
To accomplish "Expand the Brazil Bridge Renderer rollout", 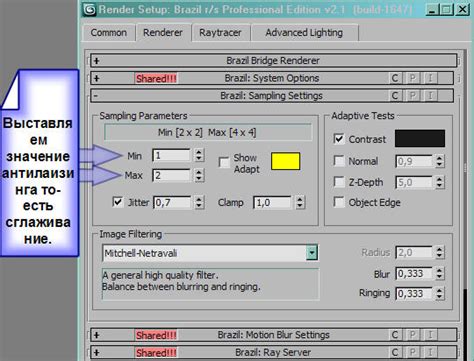I will 97,61.
